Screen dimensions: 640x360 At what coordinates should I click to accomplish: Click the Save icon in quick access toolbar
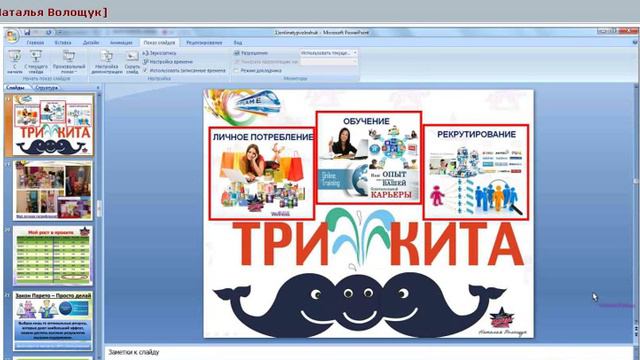(x=27, y=32)
